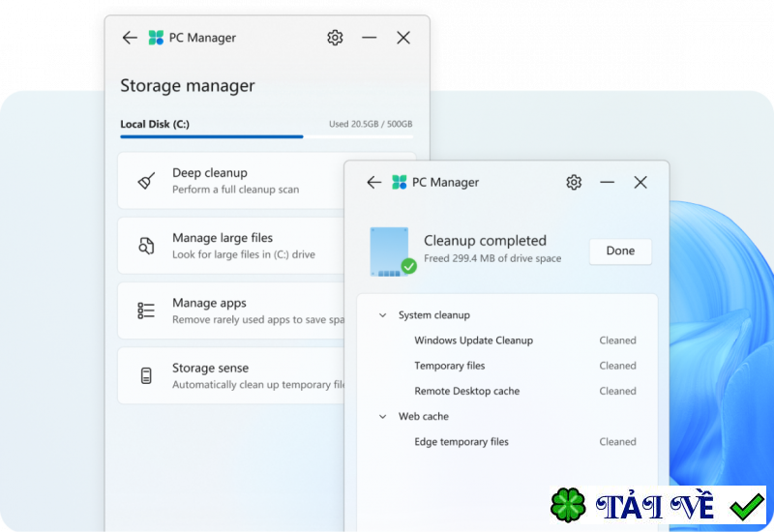Open Manage large files option
The image size is (774, 532).
point(231,246)
